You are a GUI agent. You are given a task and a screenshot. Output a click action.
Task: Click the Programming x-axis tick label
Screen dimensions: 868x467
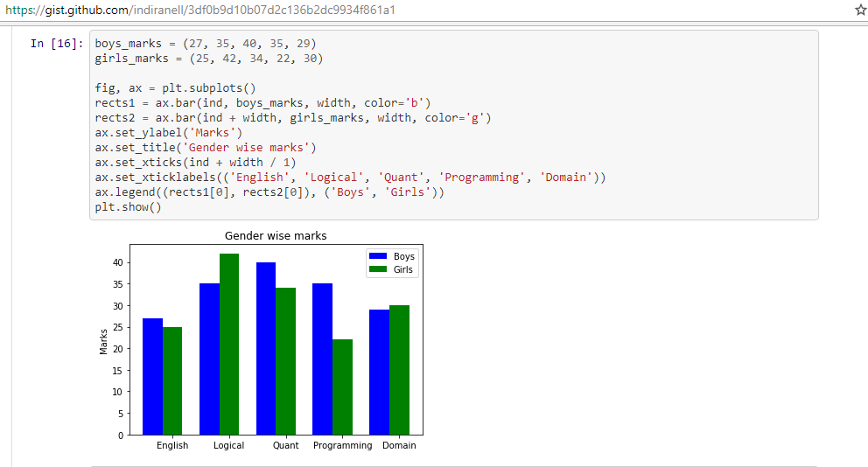click(x=343, y=445)
